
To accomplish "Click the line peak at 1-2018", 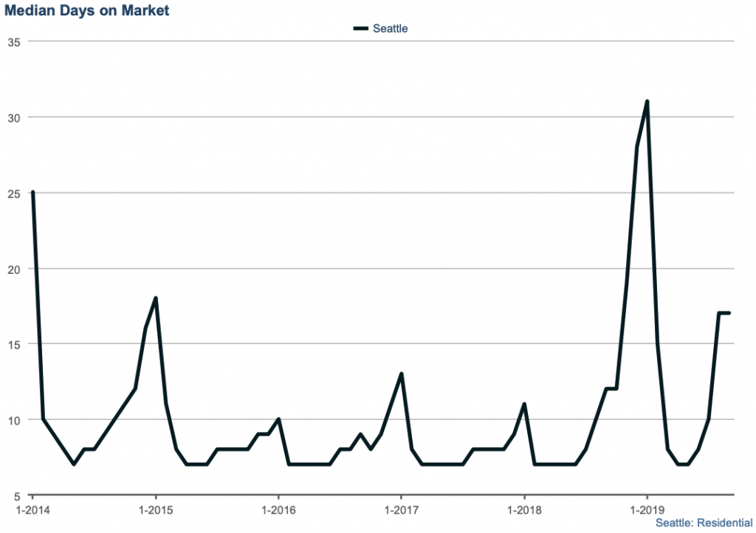I will (524, 404).
